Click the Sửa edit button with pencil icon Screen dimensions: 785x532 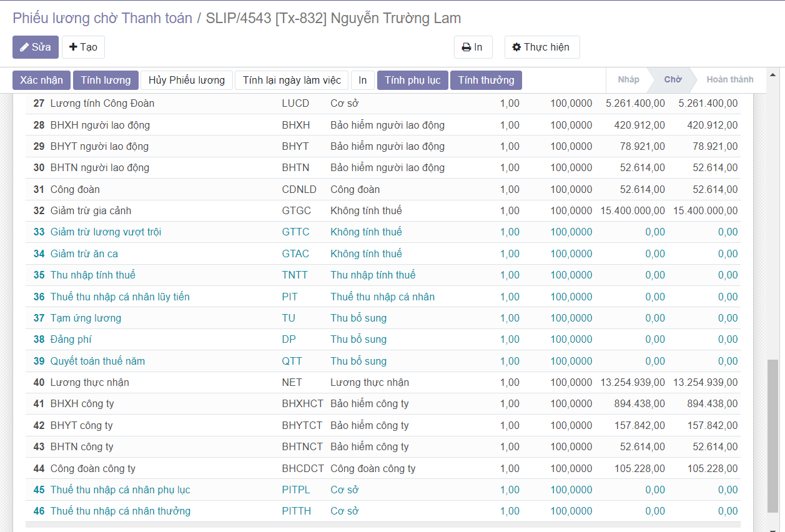pyautogui.click(x=36, y=47)
